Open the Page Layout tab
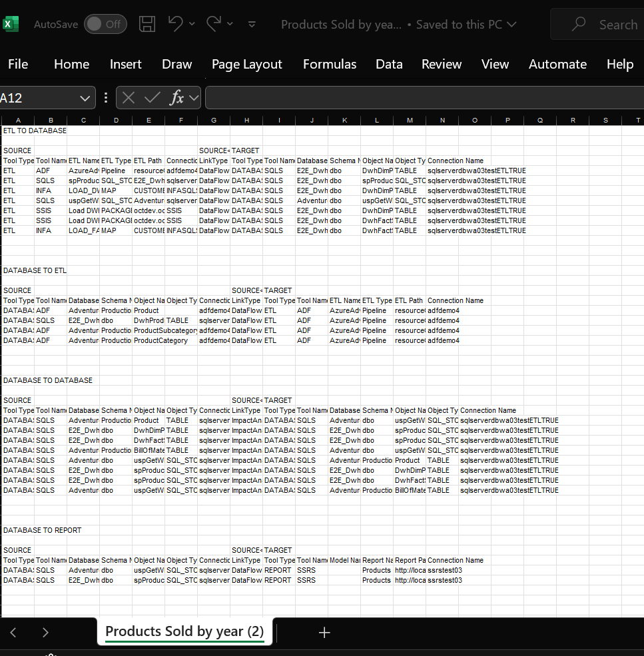644x656 pixels. (x=247, y=65)
